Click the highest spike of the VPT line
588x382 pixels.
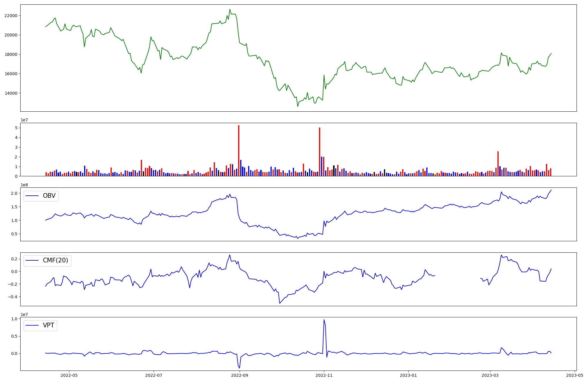324,320
